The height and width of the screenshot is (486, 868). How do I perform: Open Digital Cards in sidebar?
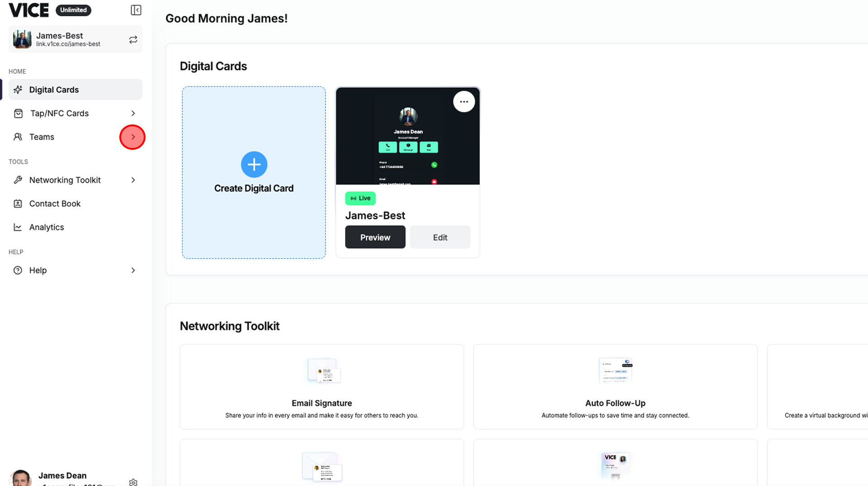tap(75, 90)
